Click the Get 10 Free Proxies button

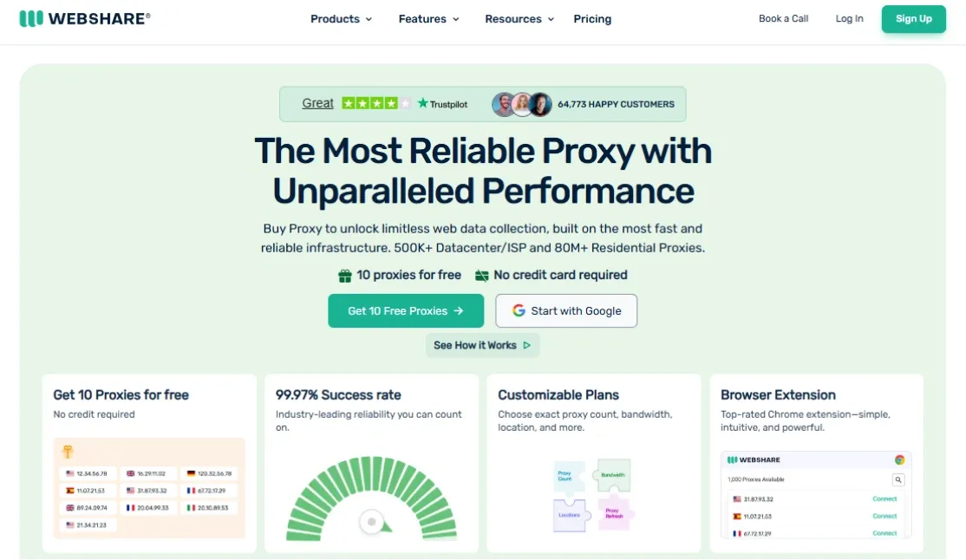click(406, 311)
